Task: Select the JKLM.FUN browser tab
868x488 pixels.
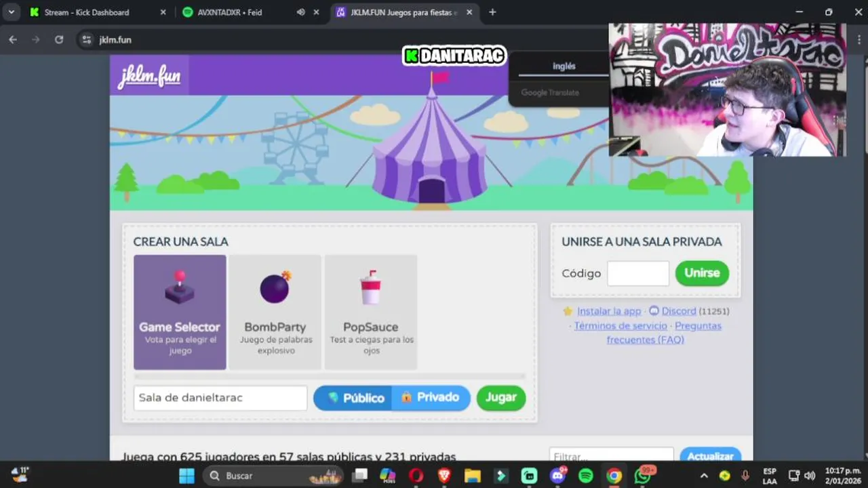Action: point(404,12)
